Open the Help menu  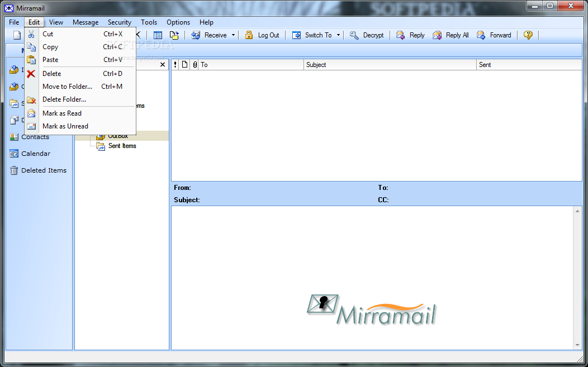coord(206,22)
